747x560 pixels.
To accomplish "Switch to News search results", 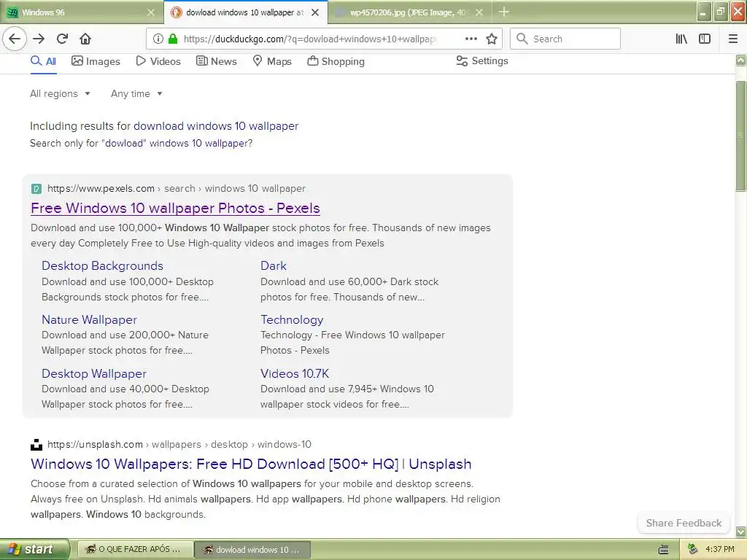I will click(216, 61).
